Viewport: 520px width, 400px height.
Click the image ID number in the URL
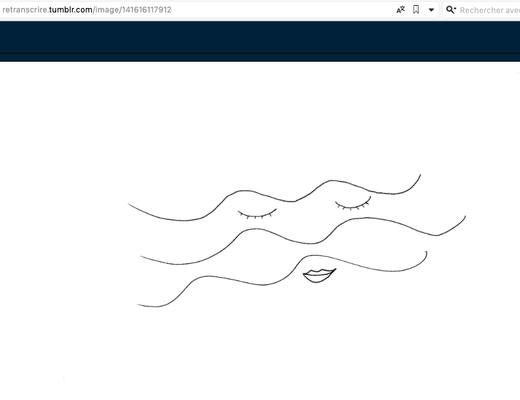click(x=146, y=10)
